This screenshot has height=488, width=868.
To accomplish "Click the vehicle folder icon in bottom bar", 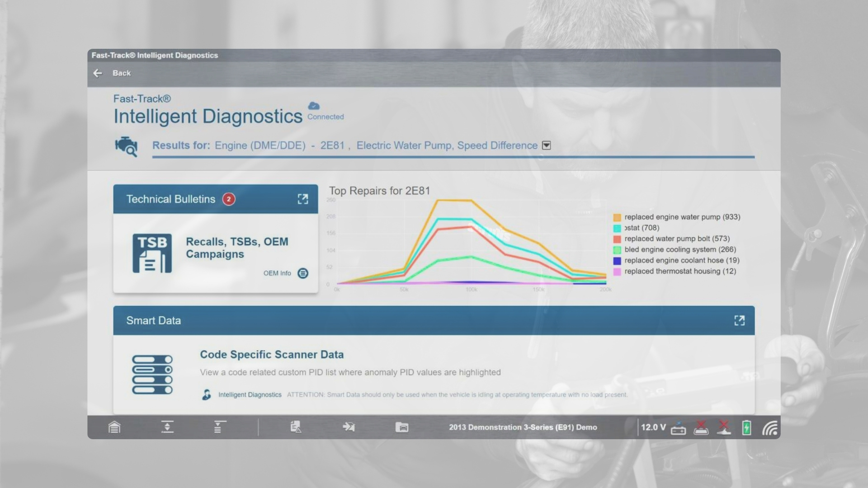I will coord(402,427).
